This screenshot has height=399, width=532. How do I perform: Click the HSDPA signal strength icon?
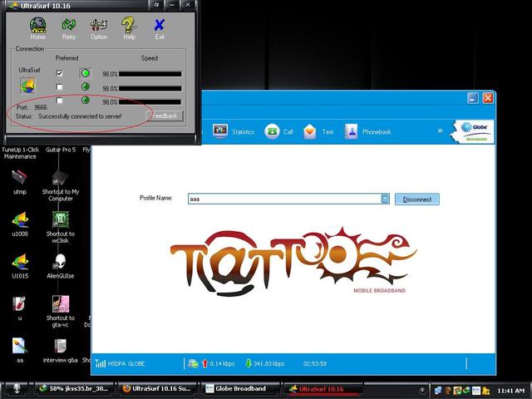(100, 363)
